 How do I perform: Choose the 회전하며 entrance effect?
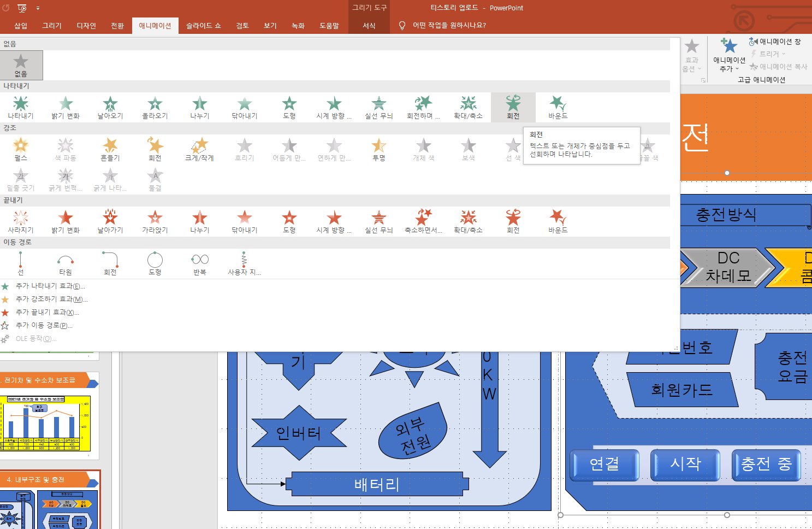click(424, 107)
